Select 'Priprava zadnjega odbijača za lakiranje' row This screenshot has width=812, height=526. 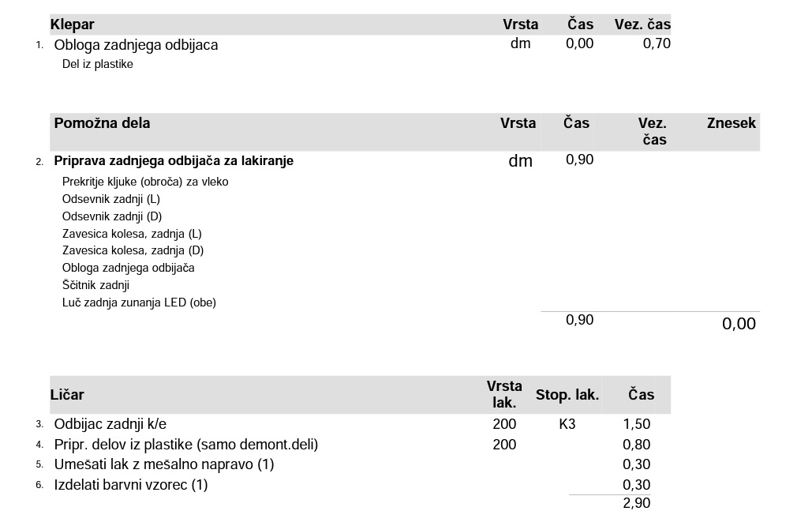174,161
